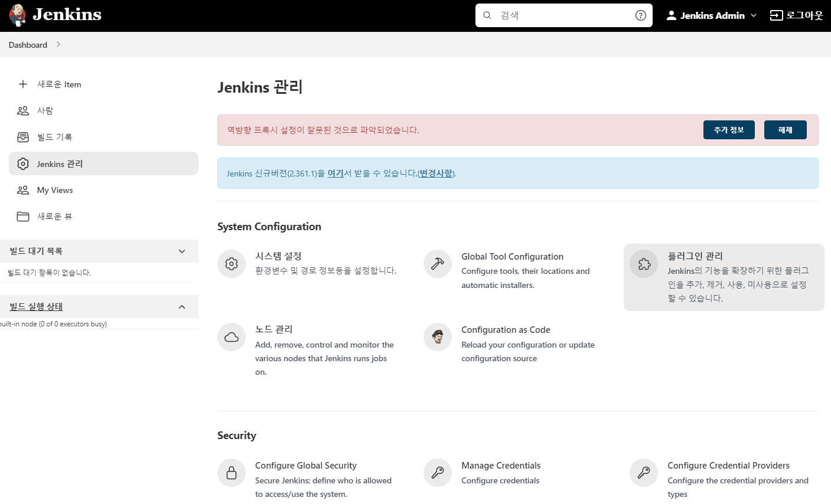831x504 pixels.
Task: Open Global Tool Configuration title
Action: (512, 257)
